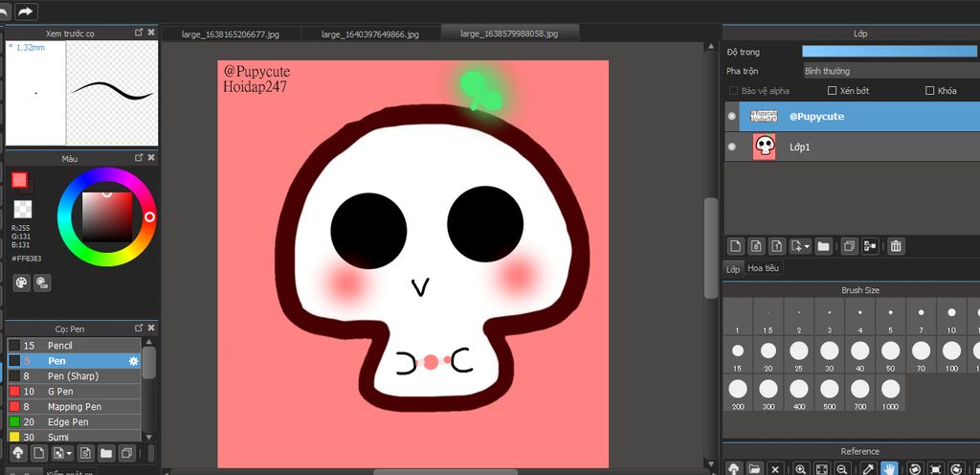
Task: Switch to large_1640397649866.jpg tab
Action: (x=370, y=34)
